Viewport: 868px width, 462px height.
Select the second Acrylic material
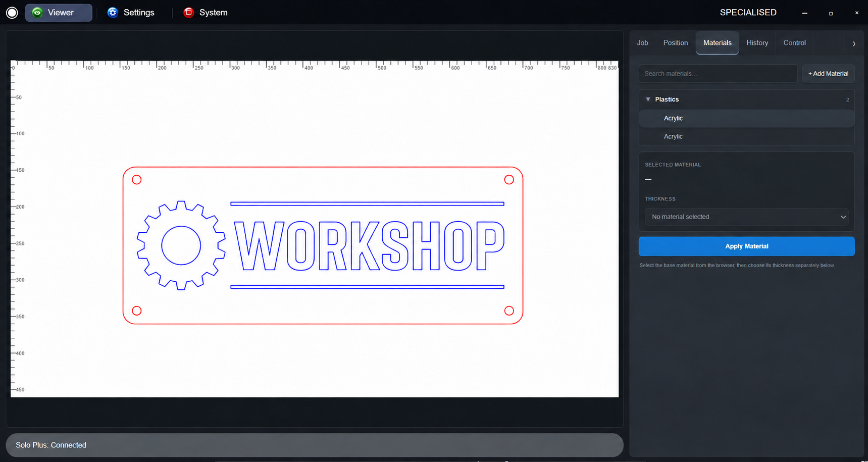(x=746, y=136)
